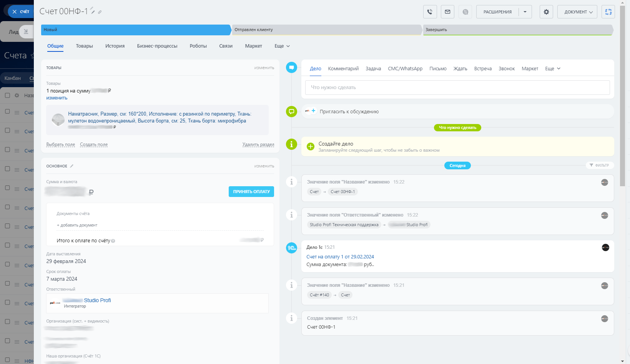Open the Роботы tab

[x=198, y=46]
